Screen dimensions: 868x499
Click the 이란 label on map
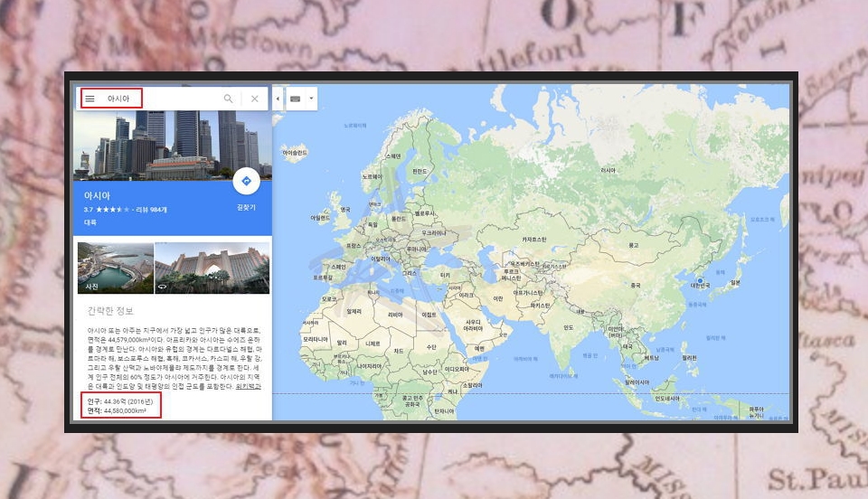[x=498, y=298]
